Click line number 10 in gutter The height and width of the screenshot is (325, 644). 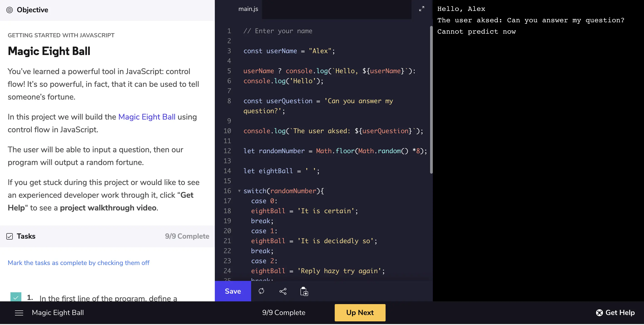point(227,131)
